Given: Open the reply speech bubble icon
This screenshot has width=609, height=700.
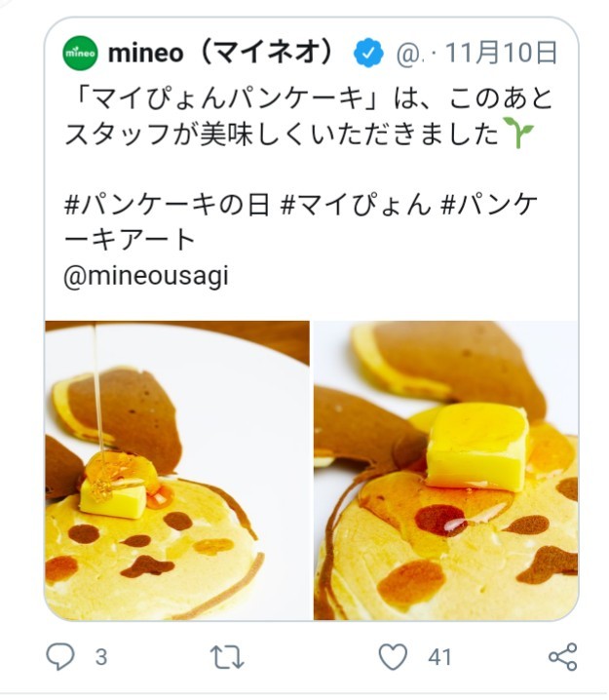Looking at the screenshot, I should point(60,657).
